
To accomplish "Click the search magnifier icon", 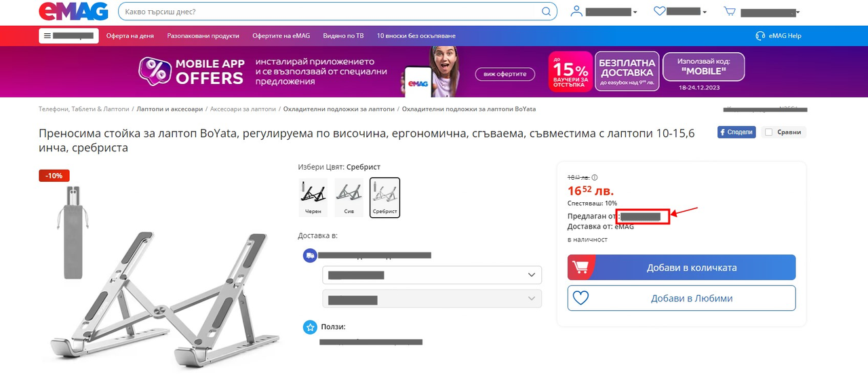I will (x=547, y=12).
